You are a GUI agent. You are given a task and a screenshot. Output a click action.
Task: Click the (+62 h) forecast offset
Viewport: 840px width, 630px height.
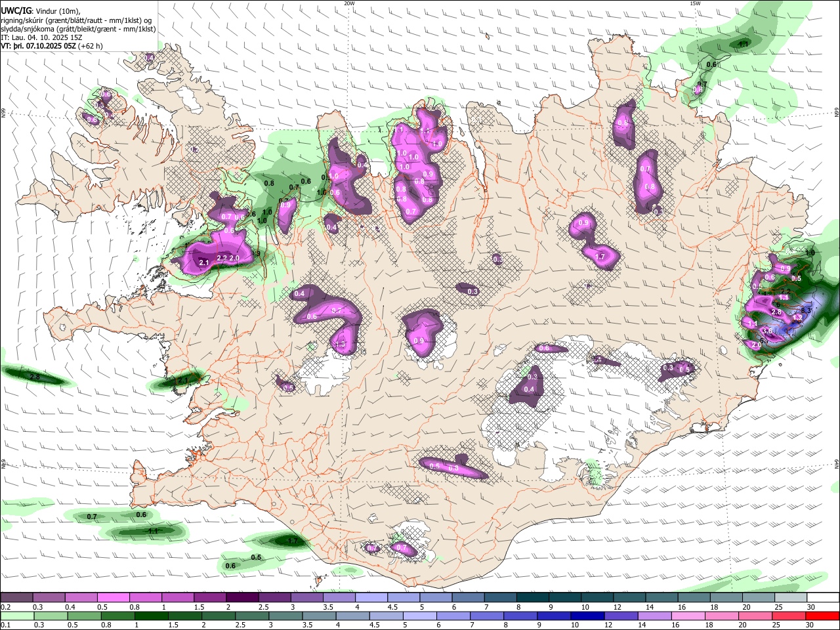[x=90, y=46]
